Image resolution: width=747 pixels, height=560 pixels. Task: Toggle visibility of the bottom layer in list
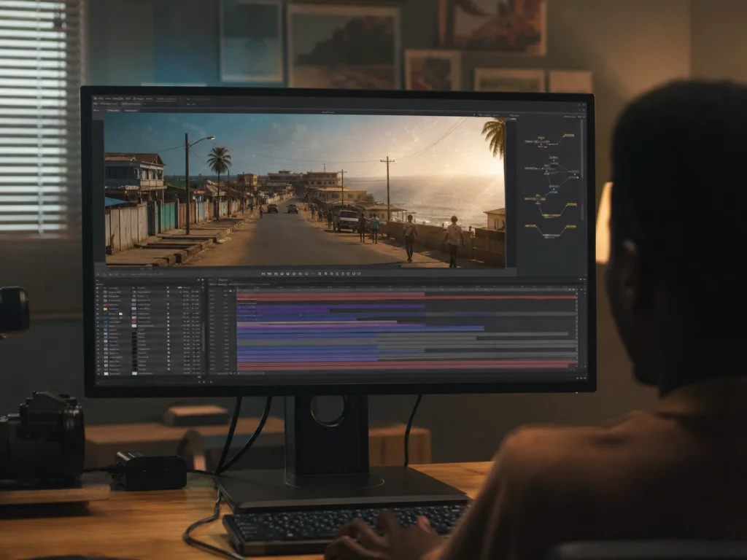pos(98,373)
